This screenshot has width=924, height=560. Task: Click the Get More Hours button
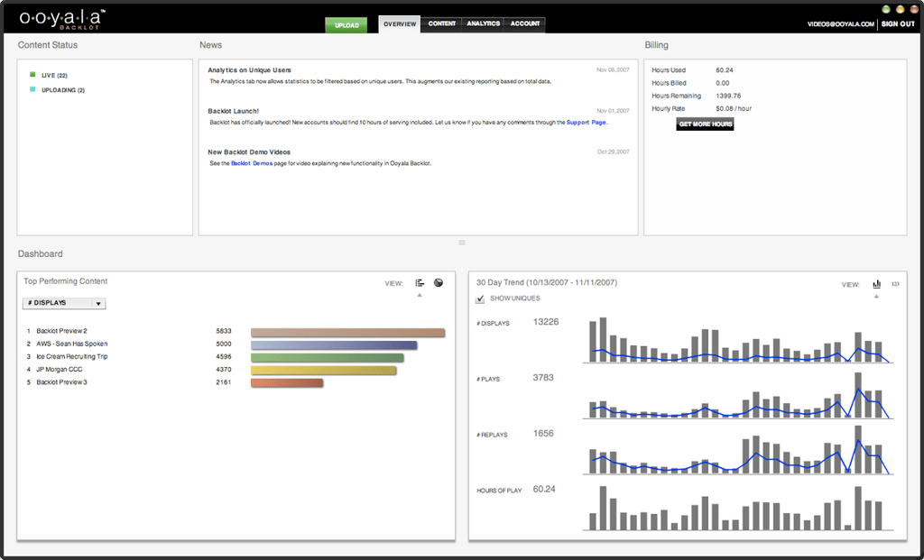(705, 124)
